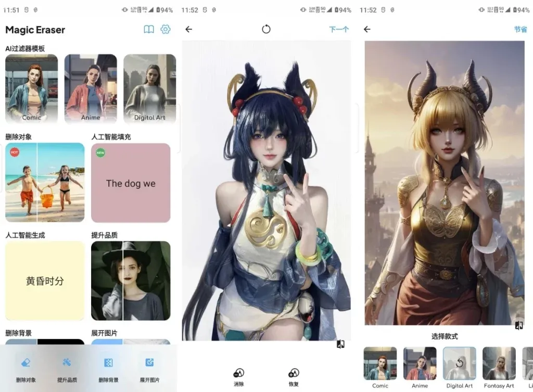Tap the back arrow on the eraser screen
Image resolution: width=533 pixels, height=392 pixels.
[189, 29]
